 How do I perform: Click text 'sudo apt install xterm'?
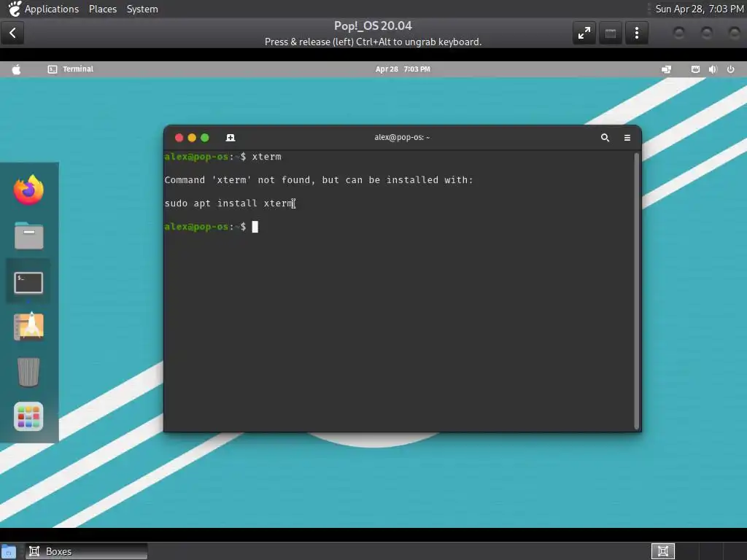(x=229, y=203)
